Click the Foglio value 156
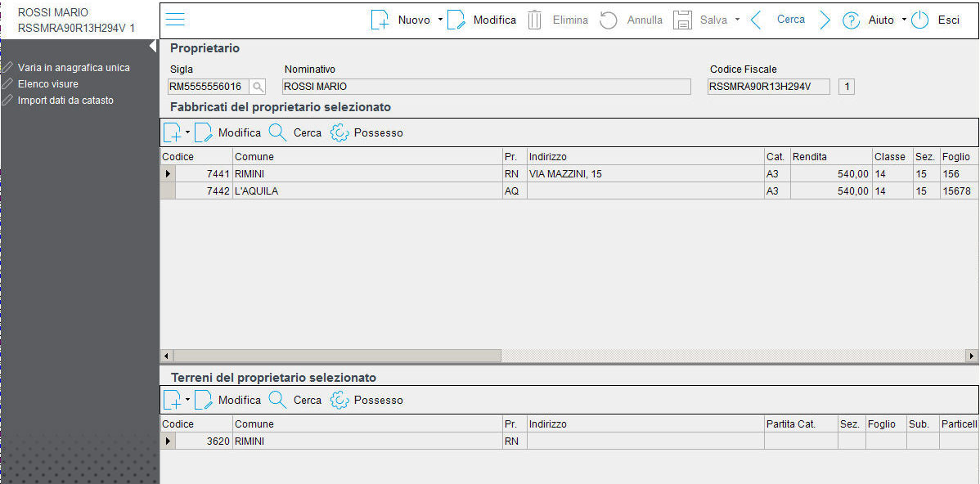This screenshot has width=980, height=484. click(x=960, y=174)
